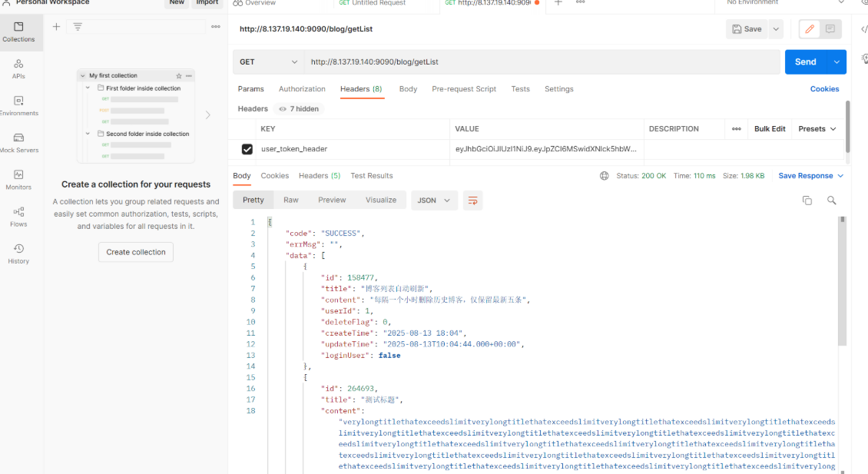868x474 pixels.
Task: Open the Cookies link
Action: click(x=824, y=89)
